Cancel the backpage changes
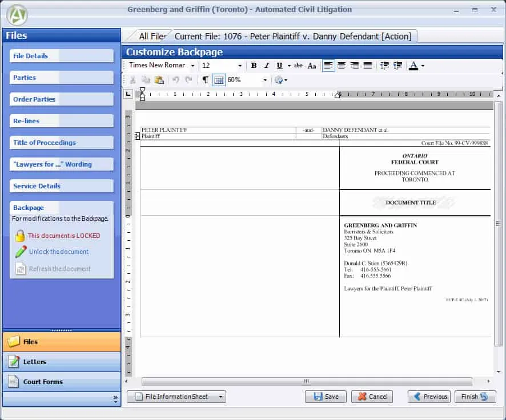The image size is (506, 420). click(372, 397)
